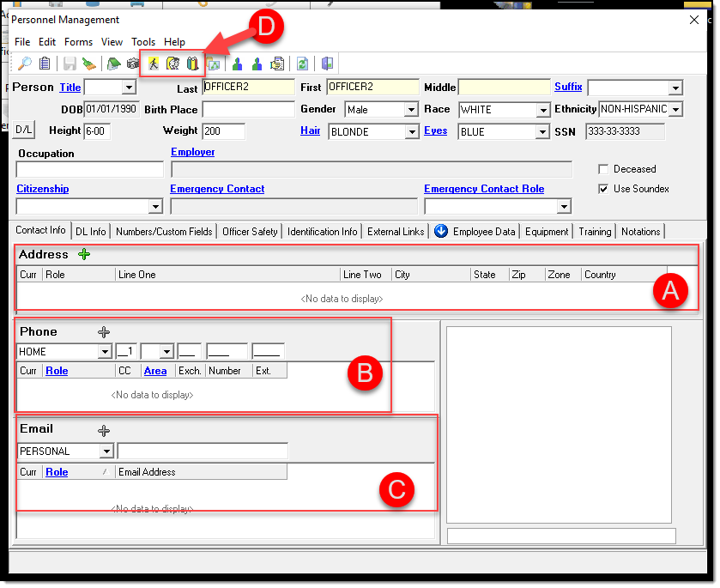The height and width of the screenshot is (588, 720).
Task: Uncheck the Use Soundex checkbox
Action: pos(602,189)
